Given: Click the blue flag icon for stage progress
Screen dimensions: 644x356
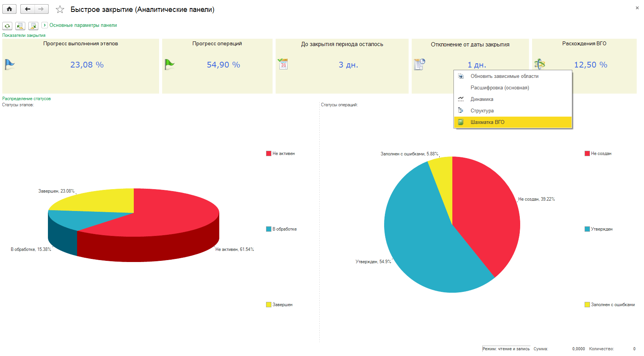Looking at the screenshot, I should (10, 64).
